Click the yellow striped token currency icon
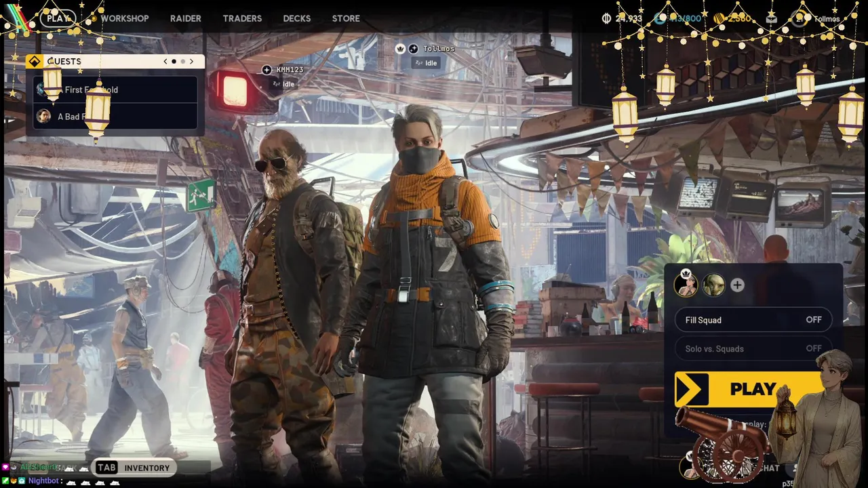 point(719,18)
